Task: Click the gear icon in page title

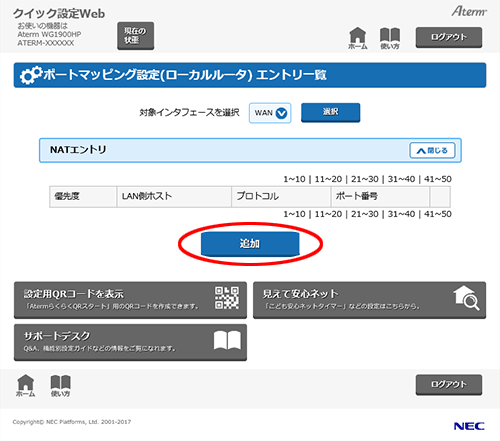Action: pos(31,75)
